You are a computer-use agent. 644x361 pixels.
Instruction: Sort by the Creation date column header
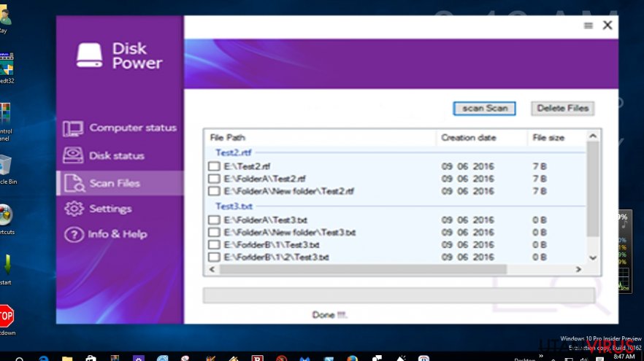(x=468, y=137)
